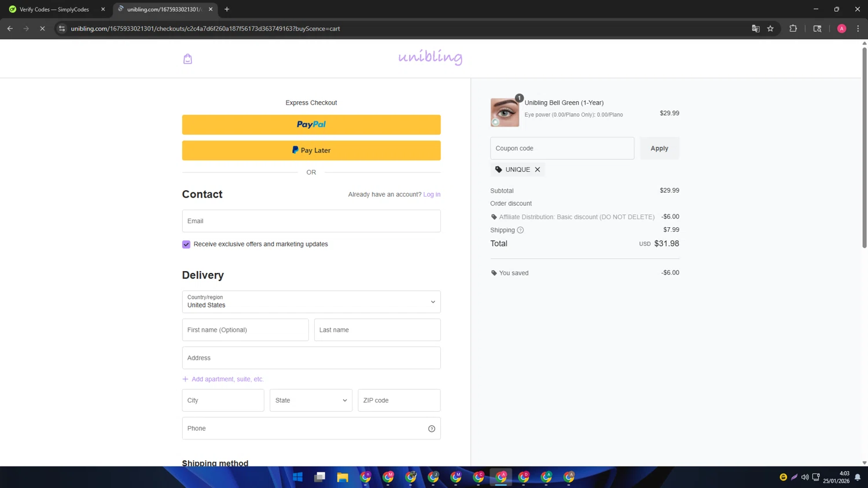Image resolution: width=868 pixels, height=488 pixels.
Task: Open the Windows Start menu
Action: point(297,477)
